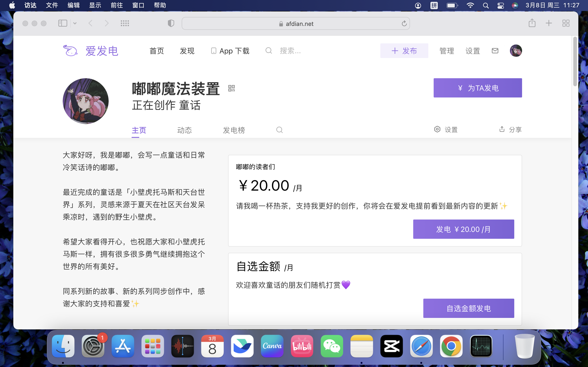Reload the page with refresh icon
The image size is (588, 367).
coord(404,24)
